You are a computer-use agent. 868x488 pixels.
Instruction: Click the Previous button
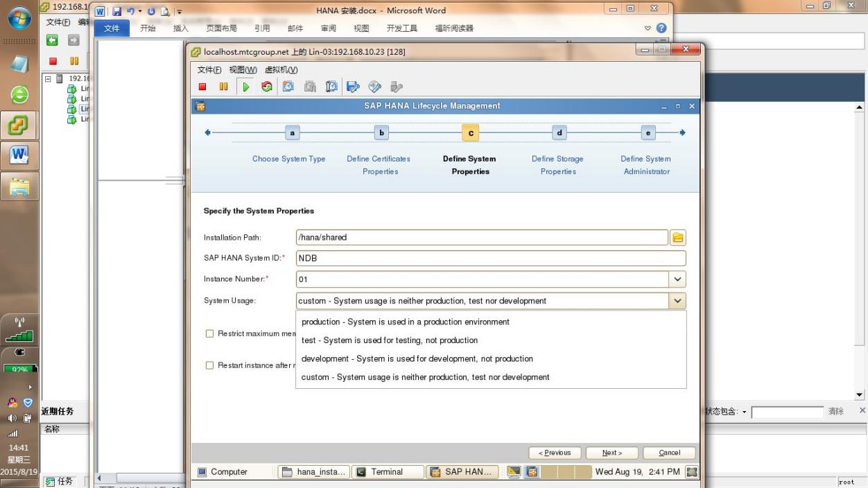(x=555, y=453)
